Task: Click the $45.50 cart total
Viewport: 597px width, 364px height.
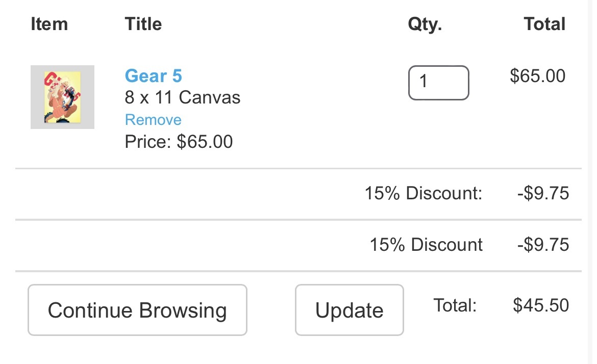Action: click(541, 305)
